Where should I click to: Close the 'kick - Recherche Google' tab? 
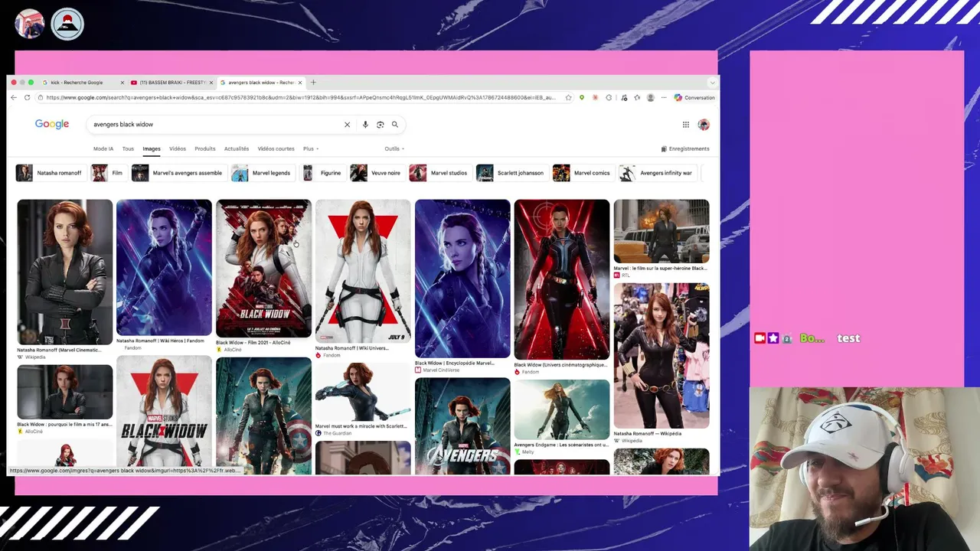click(x=122, y=83)
